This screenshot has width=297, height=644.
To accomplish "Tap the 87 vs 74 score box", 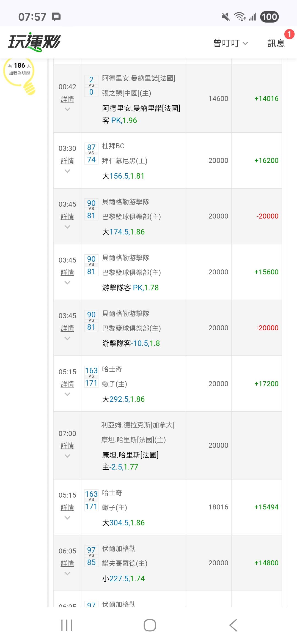I will pyautogui.click(x=91, y=154).
